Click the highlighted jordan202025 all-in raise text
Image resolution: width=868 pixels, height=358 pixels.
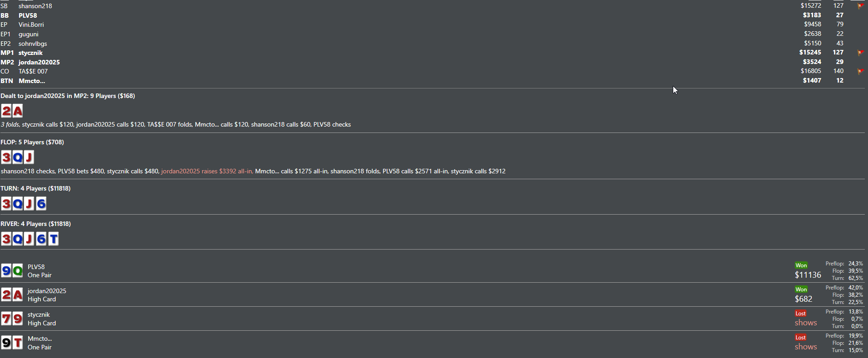(x=207, y=171)
